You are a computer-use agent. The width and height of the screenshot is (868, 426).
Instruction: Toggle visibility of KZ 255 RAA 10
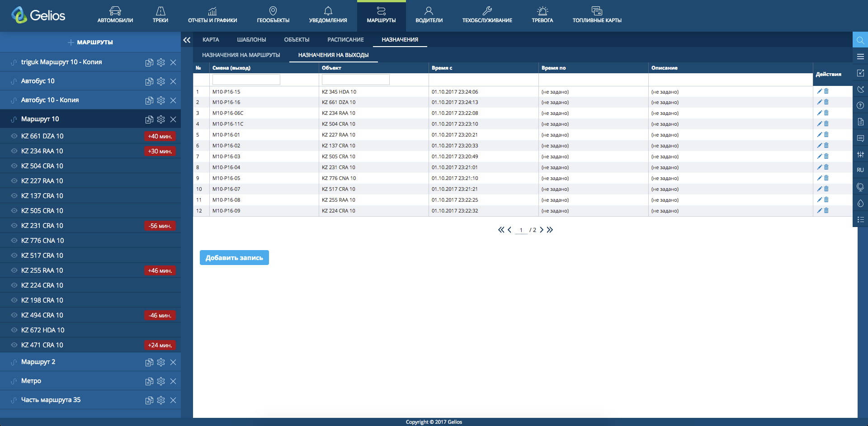click(14, 270)
